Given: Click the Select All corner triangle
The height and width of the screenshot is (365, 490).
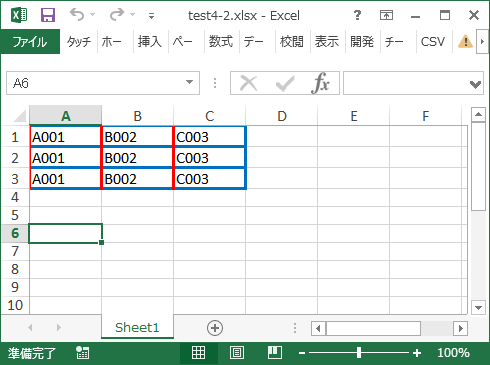Looking at the screenshot, I should (19, 116).
